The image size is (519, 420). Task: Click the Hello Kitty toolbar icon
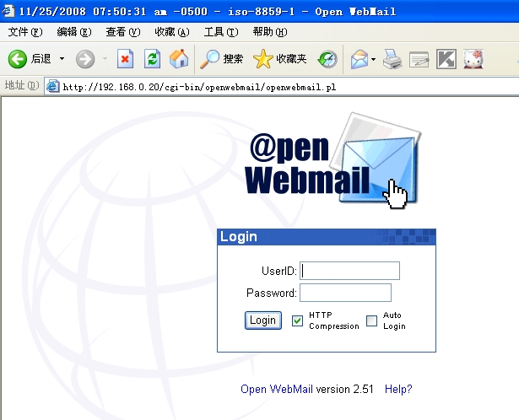point(473,59)
